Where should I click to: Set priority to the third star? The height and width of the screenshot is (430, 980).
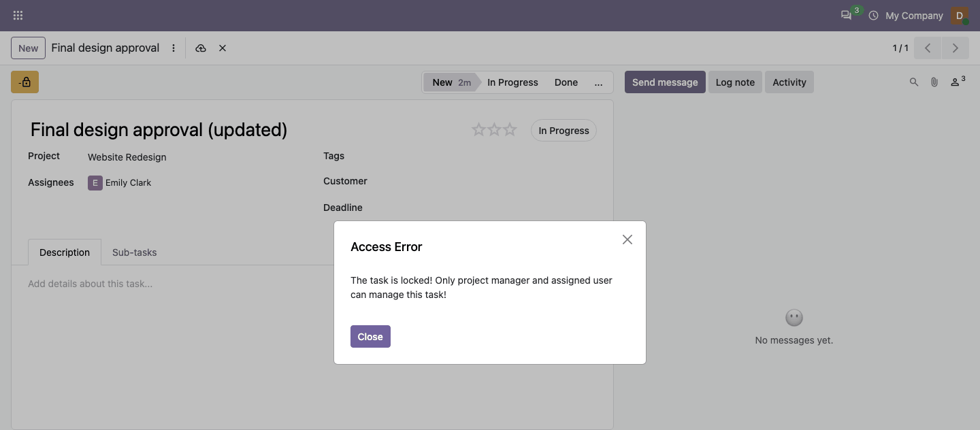point(510,129)
